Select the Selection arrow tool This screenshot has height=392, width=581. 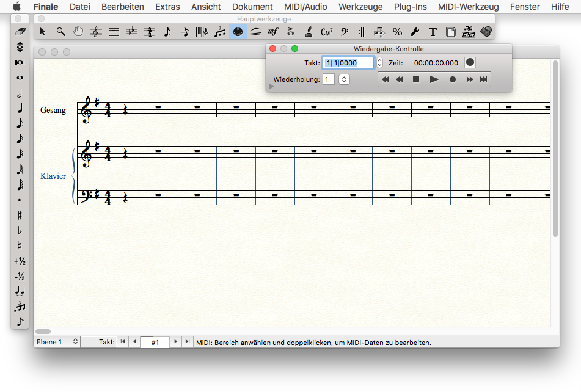[43, 32]
